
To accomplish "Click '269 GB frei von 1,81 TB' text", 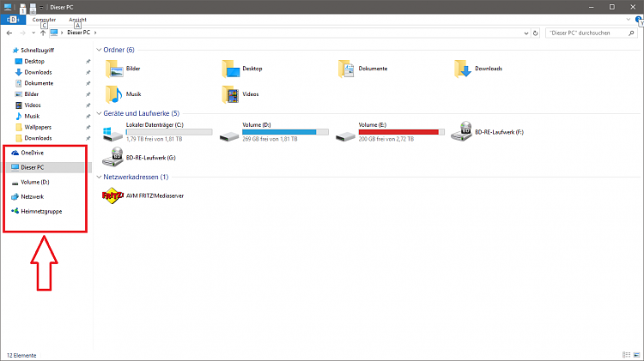I will point(270,139).
